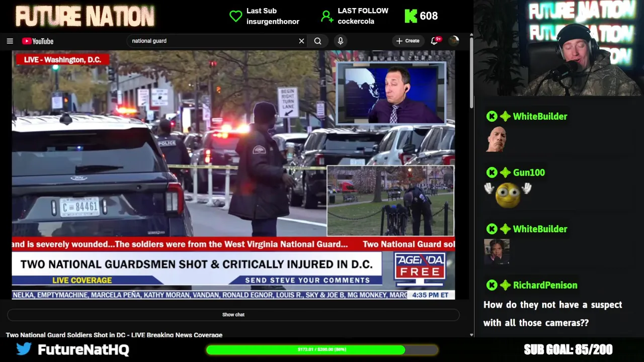Clear the national guard search text
The width and height of the screenshot is (644, 362).
pos(301,41)
